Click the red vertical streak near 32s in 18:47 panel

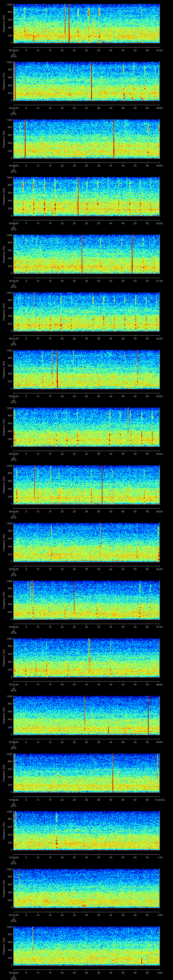[x=92, y=81]
